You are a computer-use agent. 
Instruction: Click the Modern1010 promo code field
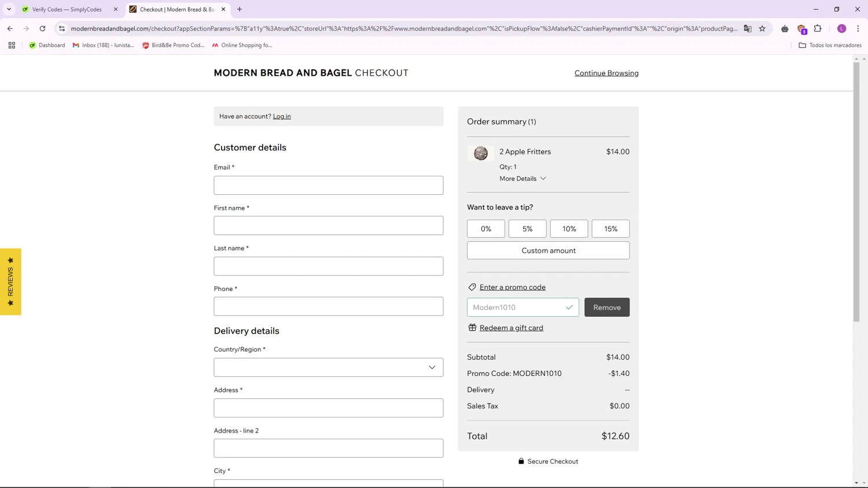tap(523, 307)
